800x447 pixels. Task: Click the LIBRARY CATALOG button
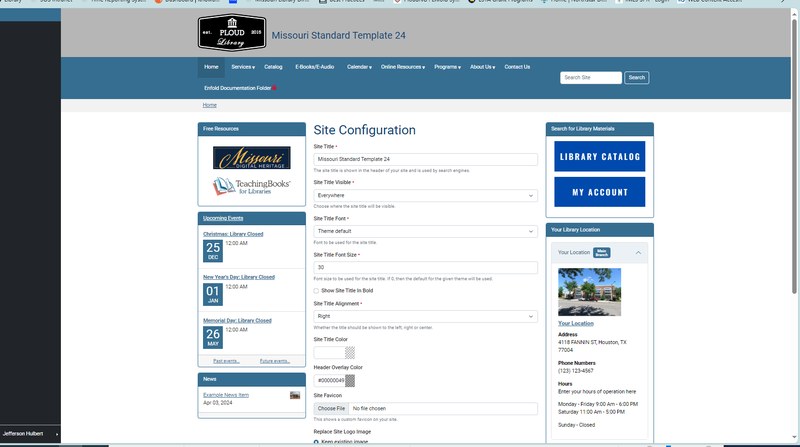point(599,157)
